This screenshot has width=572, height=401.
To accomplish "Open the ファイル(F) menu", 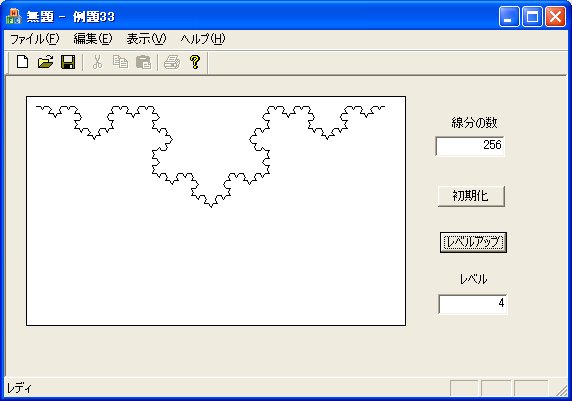I will pyautogui.click(x=34, y=39).
